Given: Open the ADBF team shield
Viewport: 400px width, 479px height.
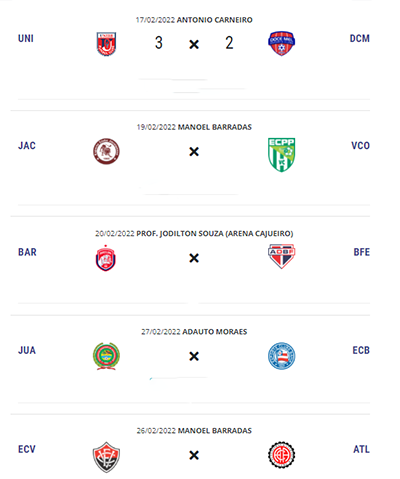Looking at the screenshot, I should 282,256.
